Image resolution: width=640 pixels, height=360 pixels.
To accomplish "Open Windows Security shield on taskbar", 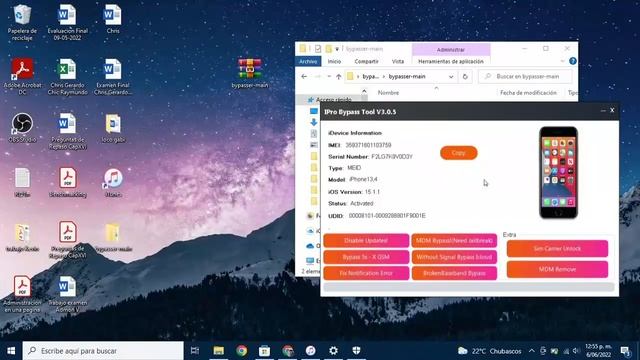I will (356, 351).
